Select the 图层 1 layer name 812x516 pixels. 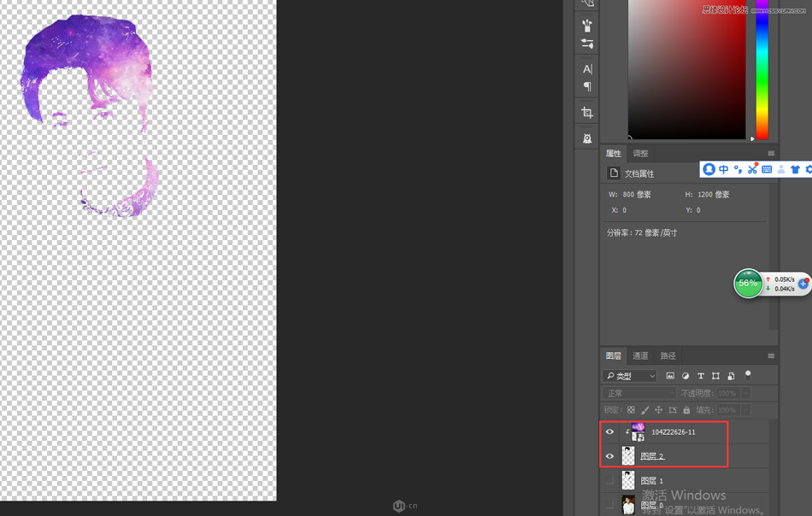click(652, 480)
